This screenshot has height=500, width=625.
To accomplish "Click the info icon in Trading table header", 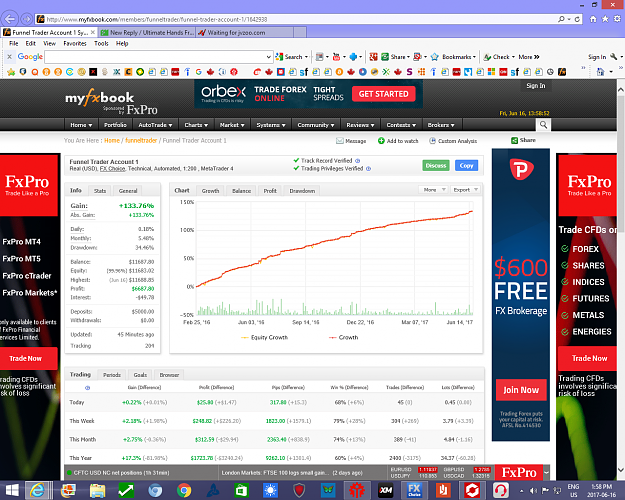I will [87, 388].
